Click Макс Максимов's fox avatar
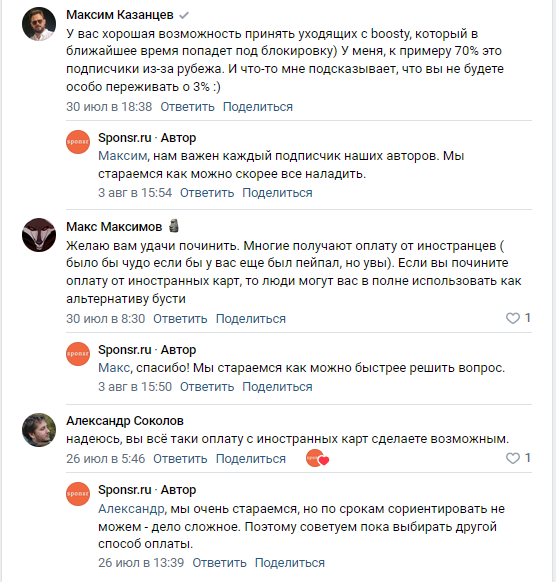Screen dimensions: 556x582 click(39, 235)
